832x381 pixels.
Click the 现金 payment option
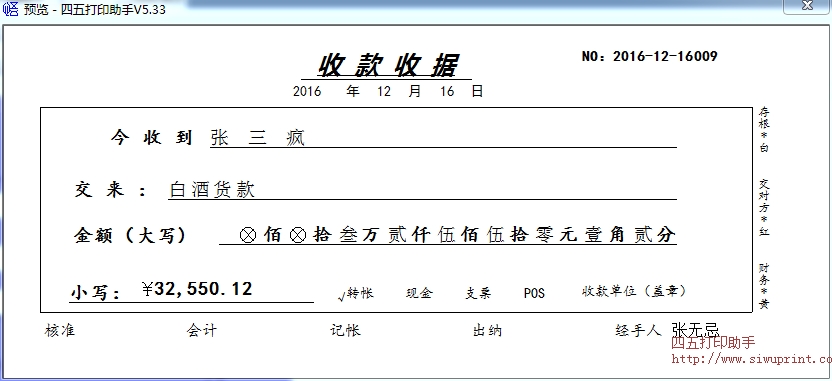click(x=419, y=293)
